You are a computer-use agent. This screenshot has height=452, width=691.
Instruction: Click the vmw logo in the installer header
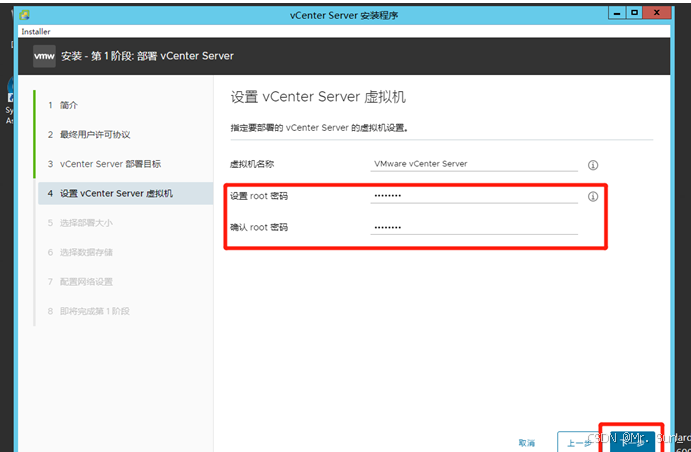(x=44, y=56)
